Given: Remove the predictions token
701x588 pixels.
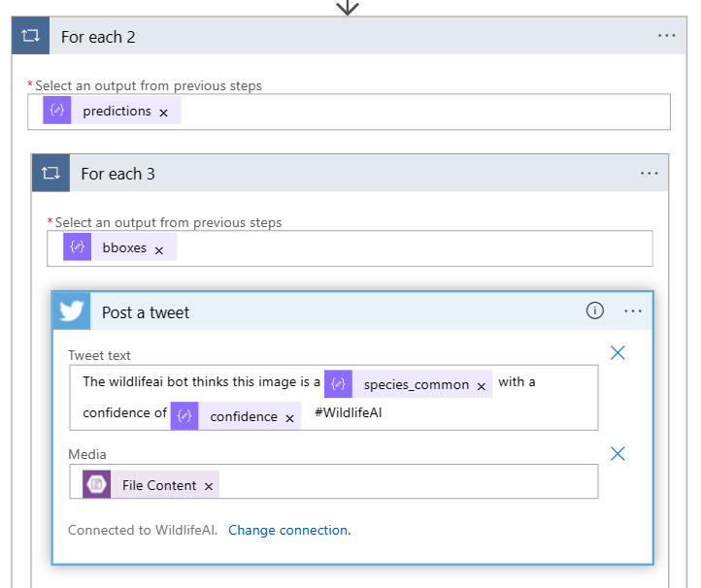Looking at the screenshot, I should 163,113.
